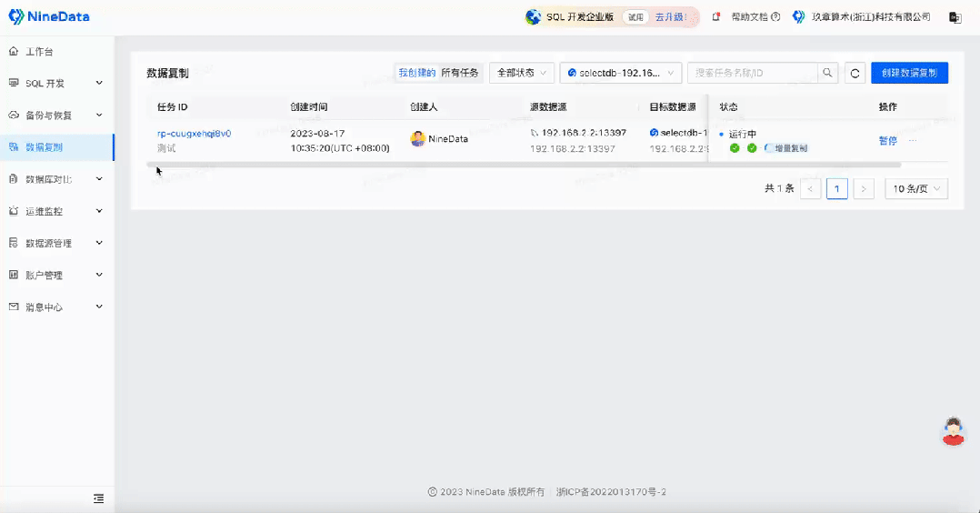Open 消息中心 in the sidebar
980x513 pixels.
(57, 307)
